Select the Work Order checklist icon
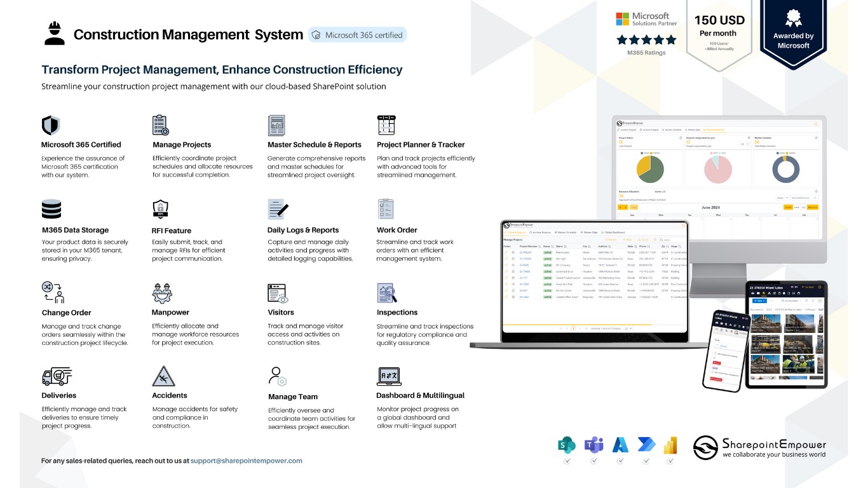 pyautogui.click(x=386, y=209)
